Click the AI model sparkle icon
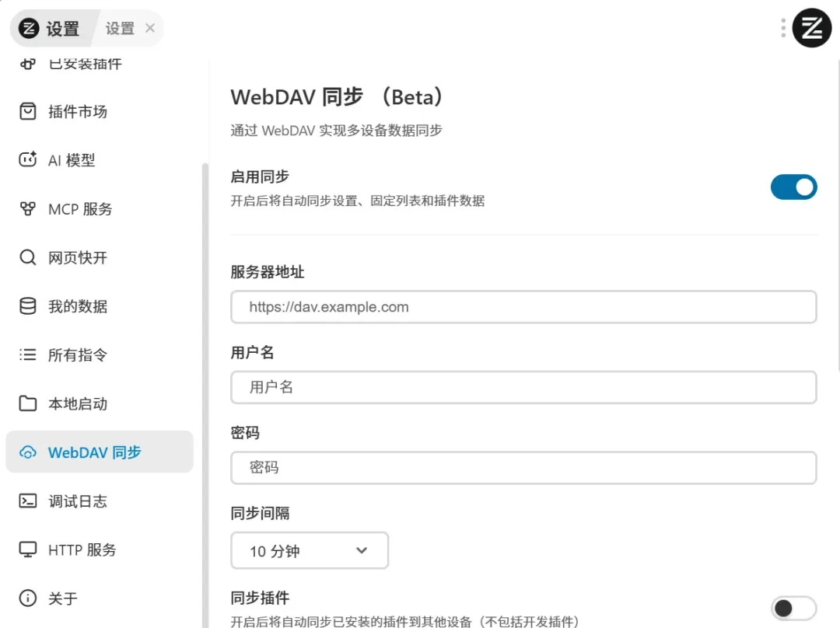Viewport: 840px width, 628px height. [x=28, y=159]
